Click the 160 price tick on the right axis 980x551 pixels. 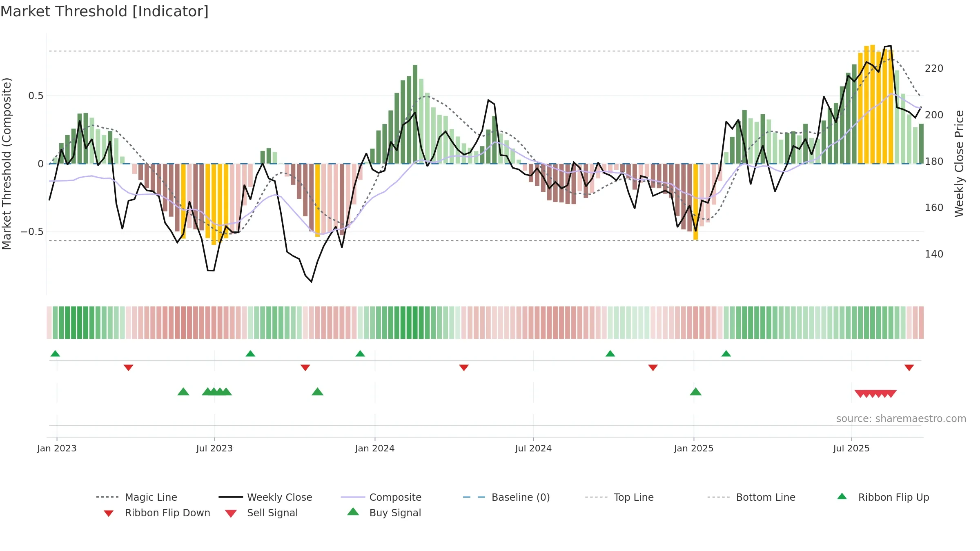pyautogui.click(x=934, y=208)
